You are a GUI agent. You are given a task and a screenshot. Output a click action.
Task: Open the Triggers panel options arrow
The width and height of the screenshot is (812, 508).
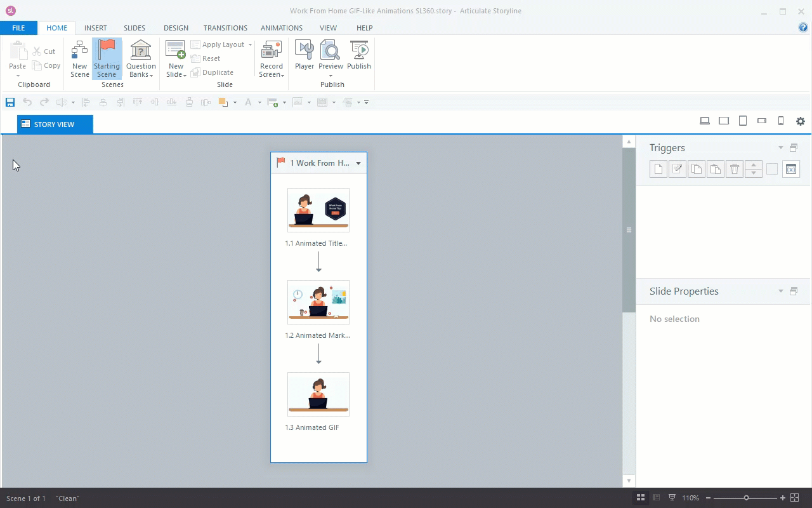[x=781, y=148]
